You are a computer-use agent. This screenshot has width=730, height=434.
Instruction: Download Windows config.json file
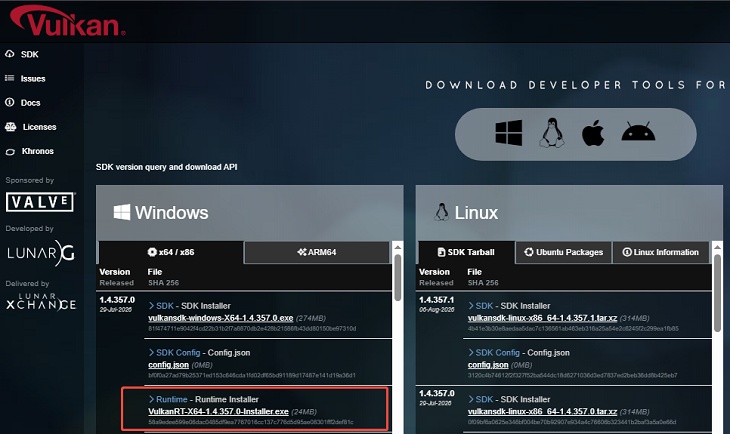[x=169, y=365]
